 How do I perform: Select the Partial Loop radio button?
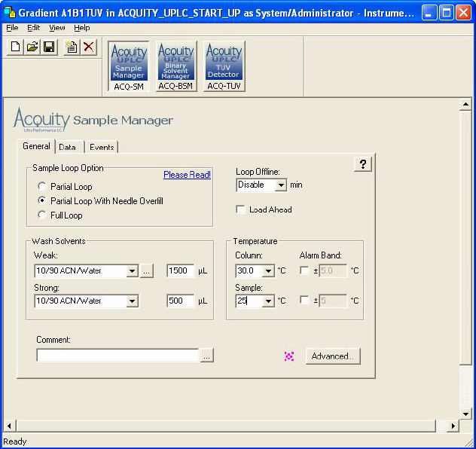42,186
